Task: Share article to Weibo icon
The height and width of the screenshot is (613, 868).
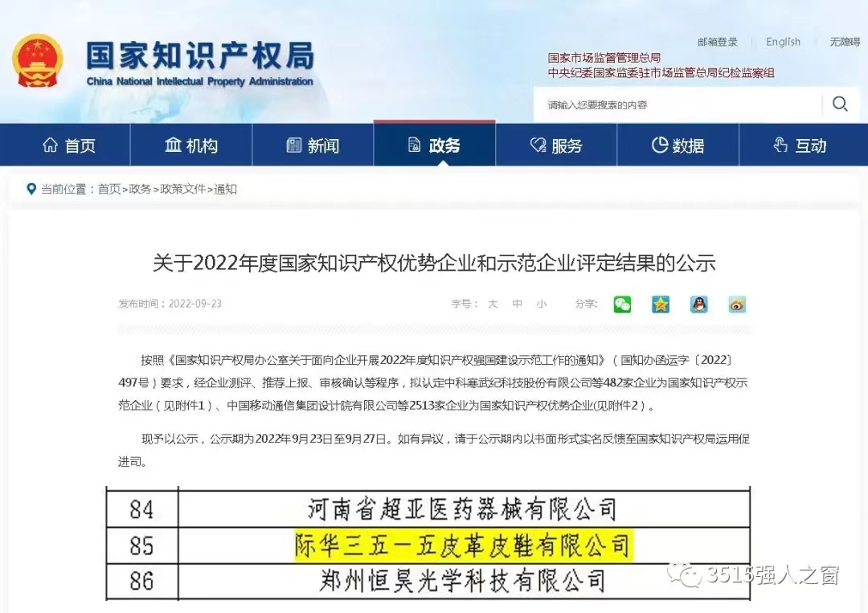Action: click(x=737, y=304)
